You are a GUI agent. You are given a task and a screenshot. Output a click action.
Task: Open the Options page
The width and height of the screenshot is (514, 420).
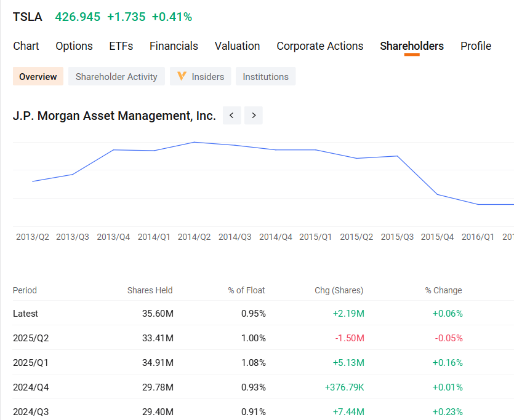click(74, 46)
